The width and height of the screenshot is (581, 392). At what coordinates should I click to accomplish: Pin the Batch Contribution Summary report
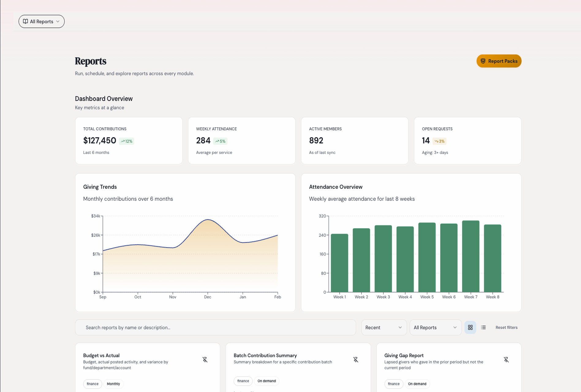click(356, 360)
